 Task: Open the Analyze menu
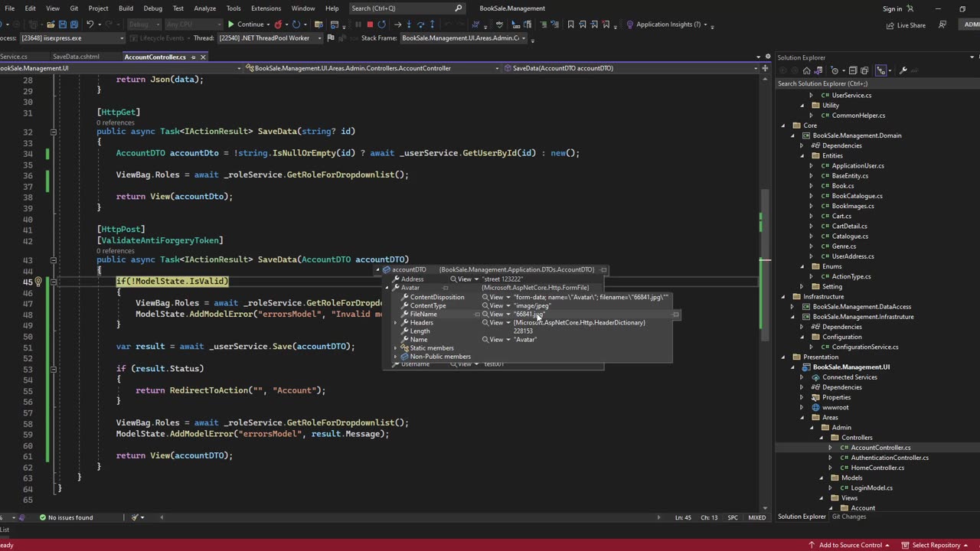pos(204,8)
